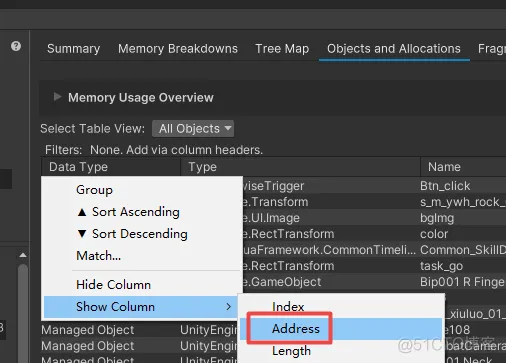Select the Common_SkillD name cell
This screenshot has width=506, height=363.
point(463,250)
